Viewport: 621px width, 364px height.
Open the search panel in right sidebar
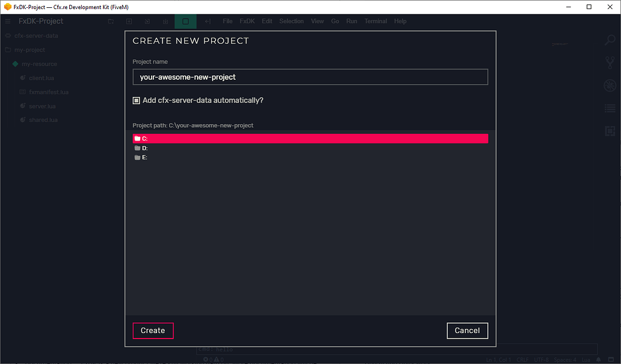(609, 39)
